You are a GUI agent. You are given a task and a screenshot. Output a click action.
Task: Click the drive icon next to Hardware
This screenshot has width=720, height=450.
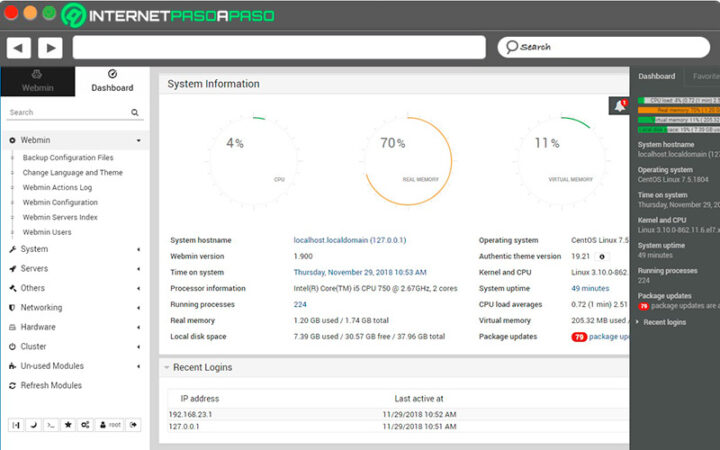12,327
